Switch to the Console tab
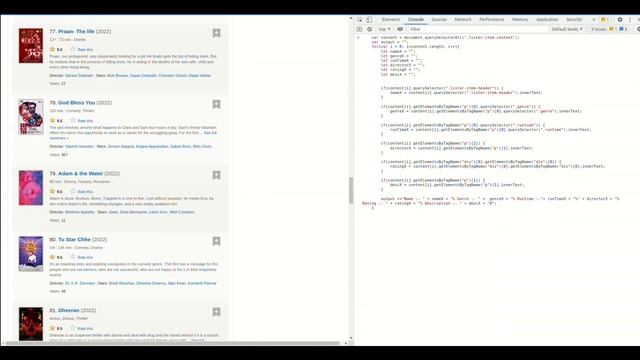Viewport: 640px width, 360px height. point(416,20)
